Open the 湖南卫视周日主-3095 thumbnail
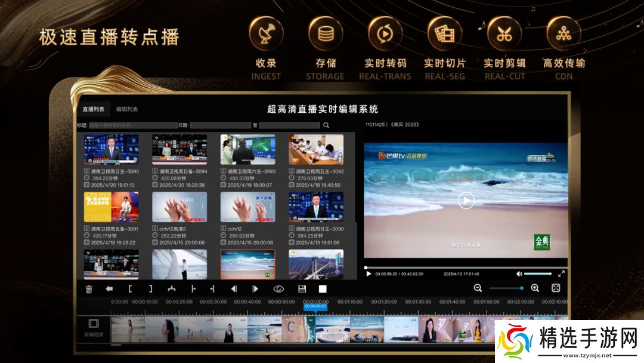The image size is (644, 363). coord(111,149)
